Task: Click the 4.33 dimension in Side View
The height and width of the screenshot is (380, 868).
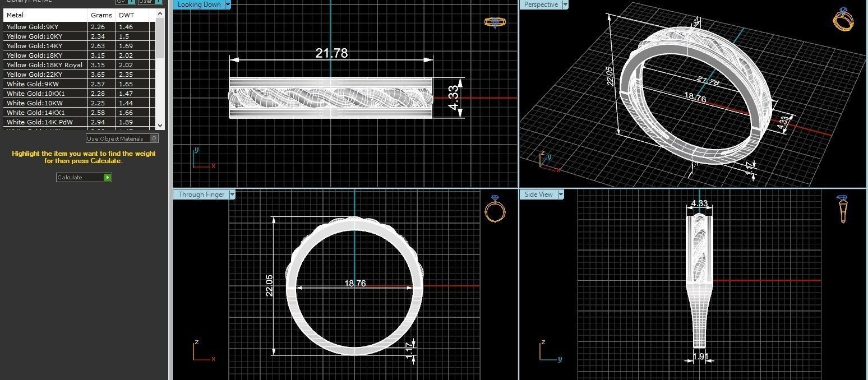Action: [699, 203]
